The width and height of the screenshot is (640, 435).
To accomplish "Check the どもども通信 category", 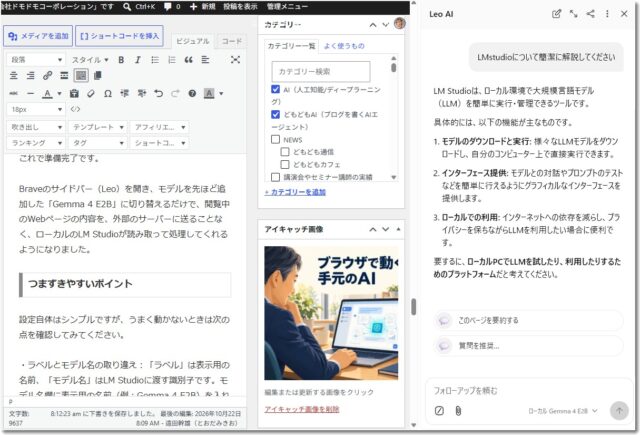I will (285, 152).
